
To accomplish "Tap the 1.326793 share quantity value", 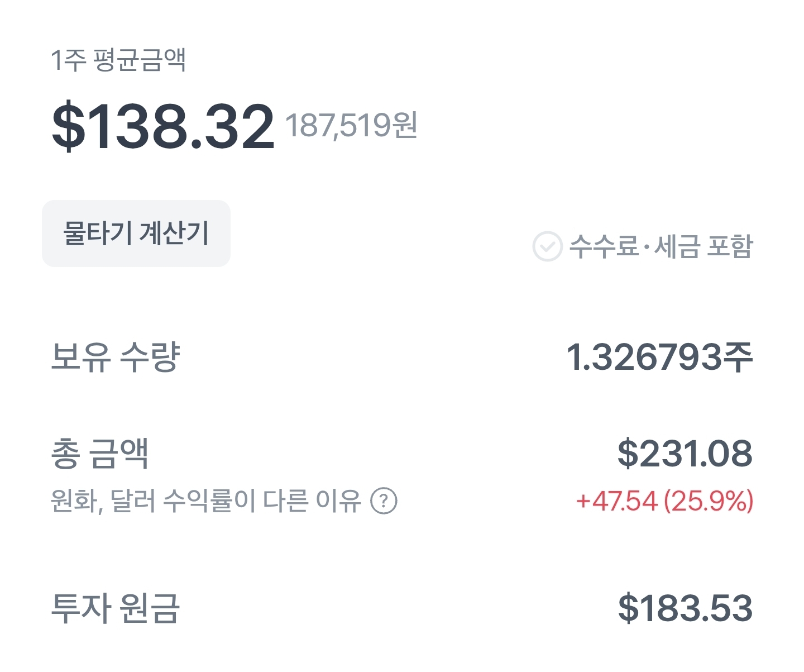I will [x=644, y=357].
